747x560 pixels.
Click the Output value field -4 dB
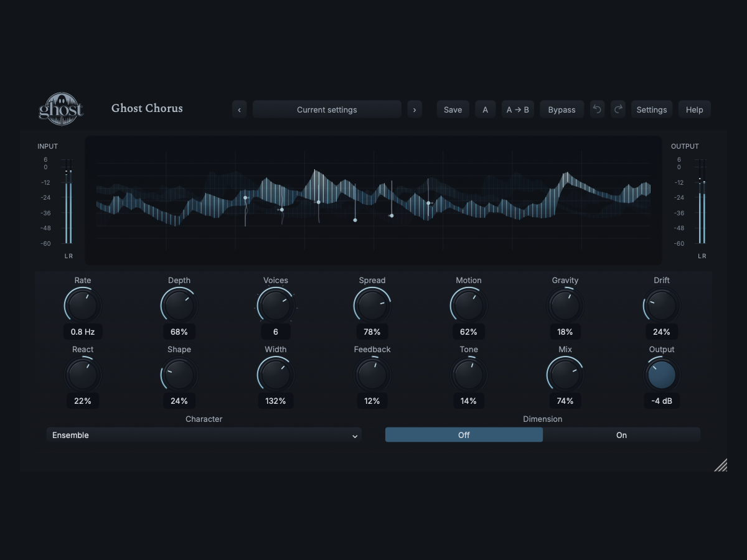point(662,401)
